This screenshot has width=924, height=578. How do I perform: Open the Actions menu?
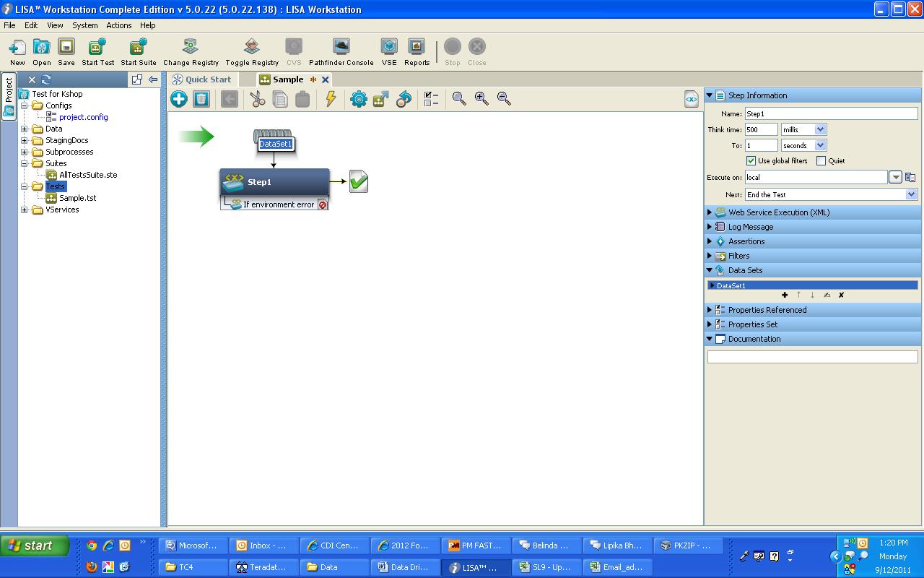pyautogui.click(x=118, y=25)
